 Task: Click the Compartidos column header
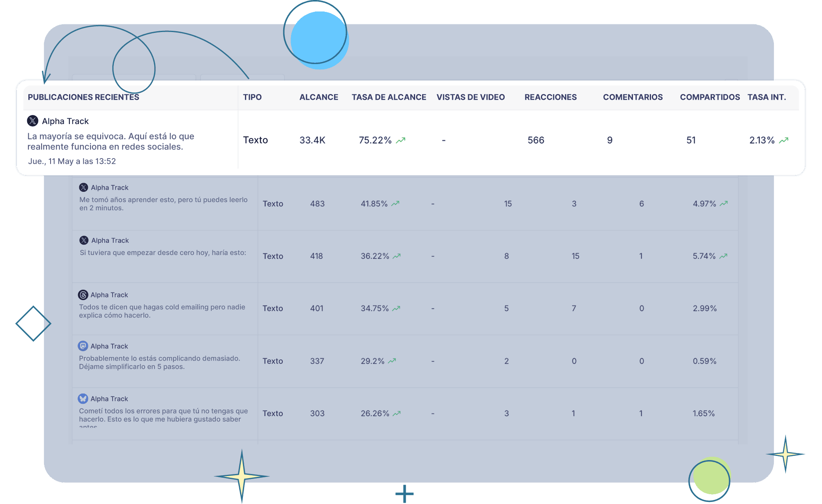click(x=709, y=97)
